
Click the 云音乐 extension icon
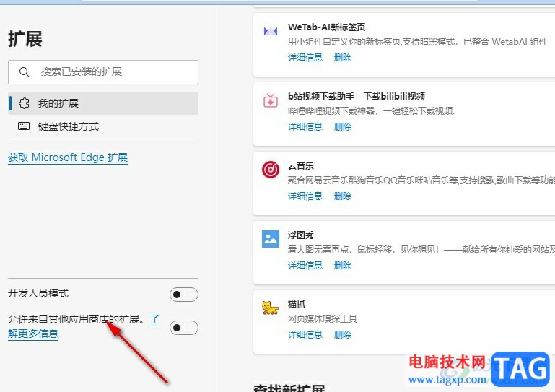click(271, 169)
